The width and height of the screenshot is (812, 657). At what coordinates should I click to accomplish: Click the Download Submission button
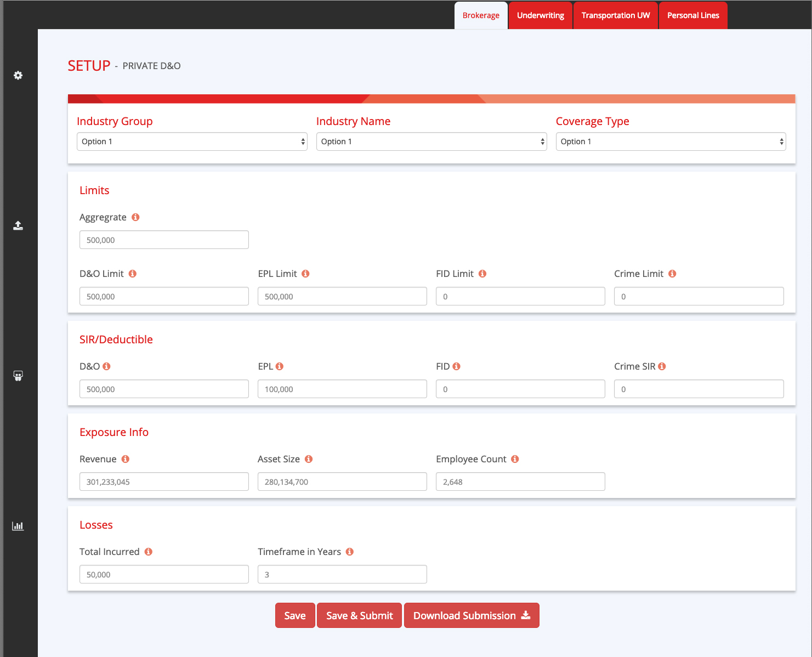(x=472, y=615)
